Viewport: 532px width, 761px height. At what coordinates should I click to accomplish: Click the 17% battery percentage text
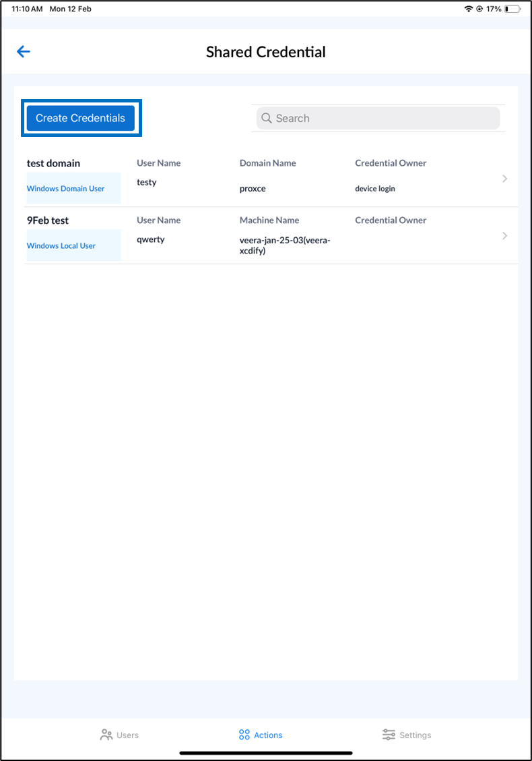[x=494, y=9]
